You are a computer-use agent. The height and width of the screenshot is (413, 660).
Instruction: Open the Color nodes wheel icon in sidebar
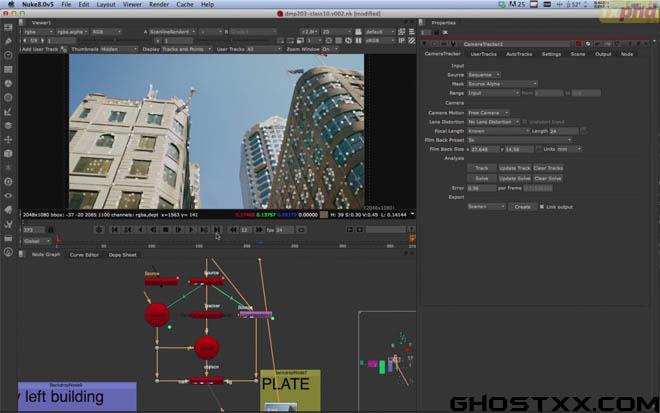(8, 83)
